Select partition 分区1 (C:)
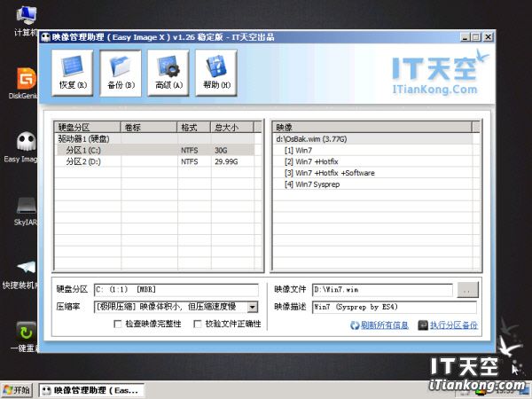The image size is (532, 399). [154, 150]
